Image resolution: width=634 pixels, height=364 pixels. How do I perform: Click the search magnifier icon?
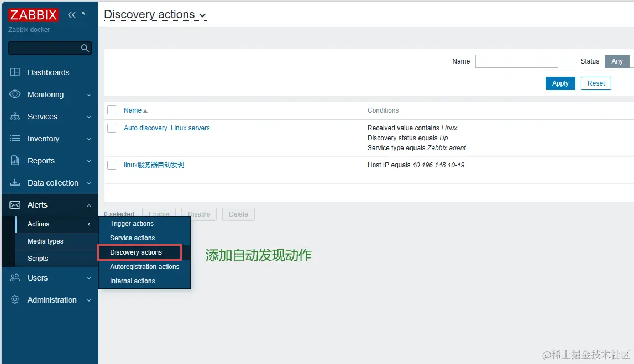85,48
